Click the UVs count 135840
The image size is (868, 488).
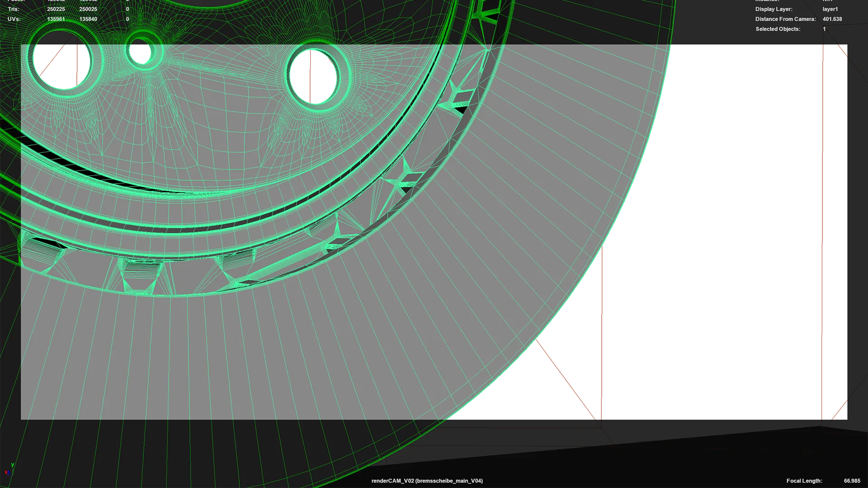(x=88, y=19)
